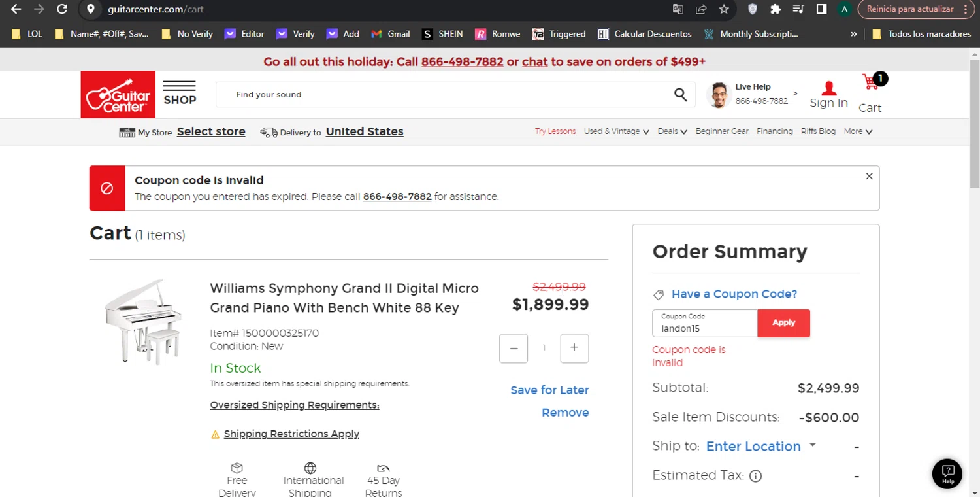This screenshot has height=497, width=980.
Task: Open the shield extension icon
Action: 753,9
